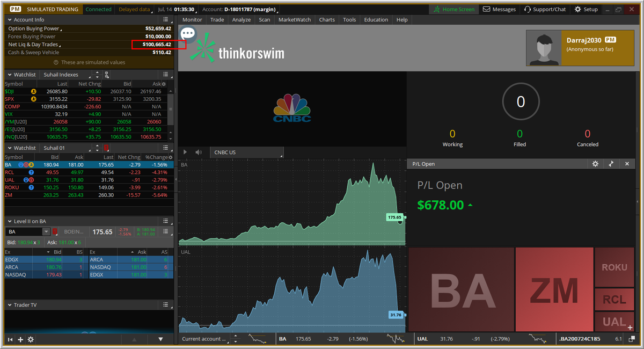Click the info icon by $DJI symbol
Viewport: 644px width, 349px height.
[33, 92]
